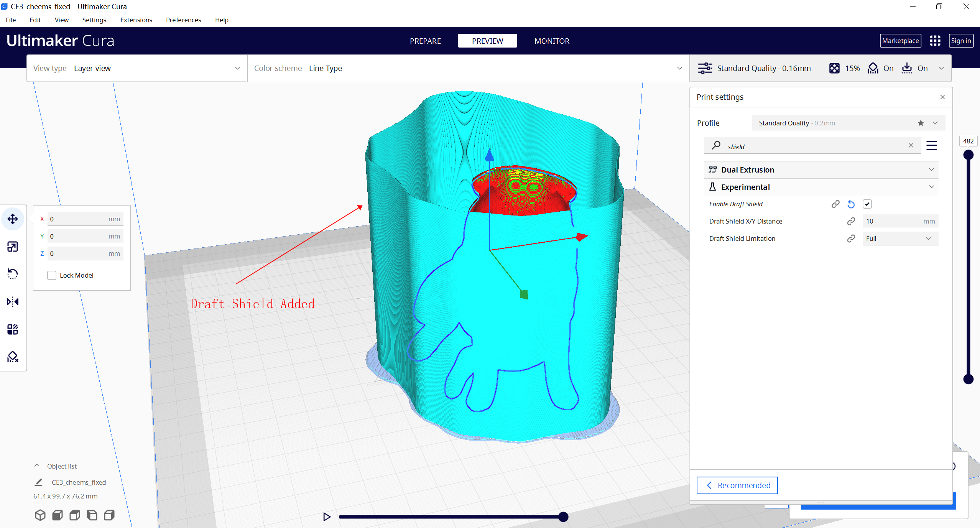Clear the shield search text

click(x=911, y=145)
